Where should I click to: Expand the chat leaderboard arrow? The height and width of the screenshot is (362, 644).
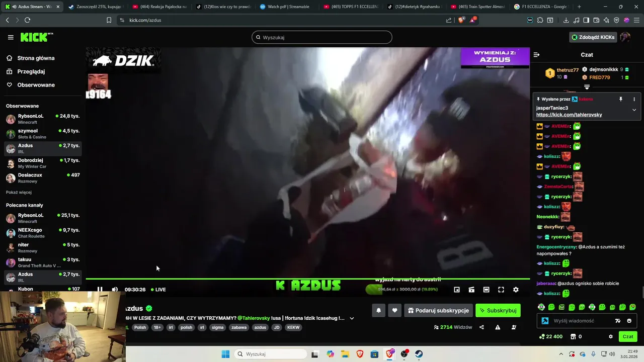[x=587, y=87]
